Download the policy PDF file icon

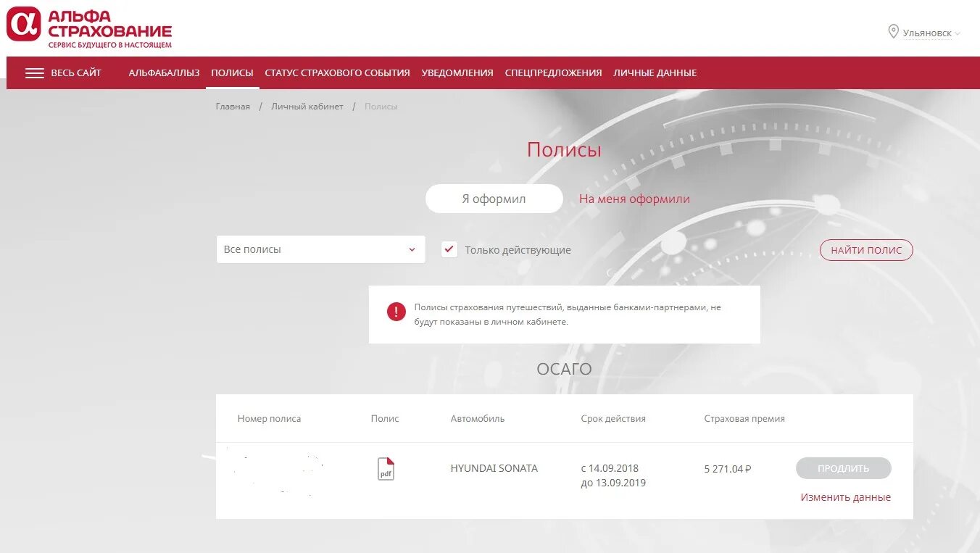pyautogui.click(x=386, y=469)
